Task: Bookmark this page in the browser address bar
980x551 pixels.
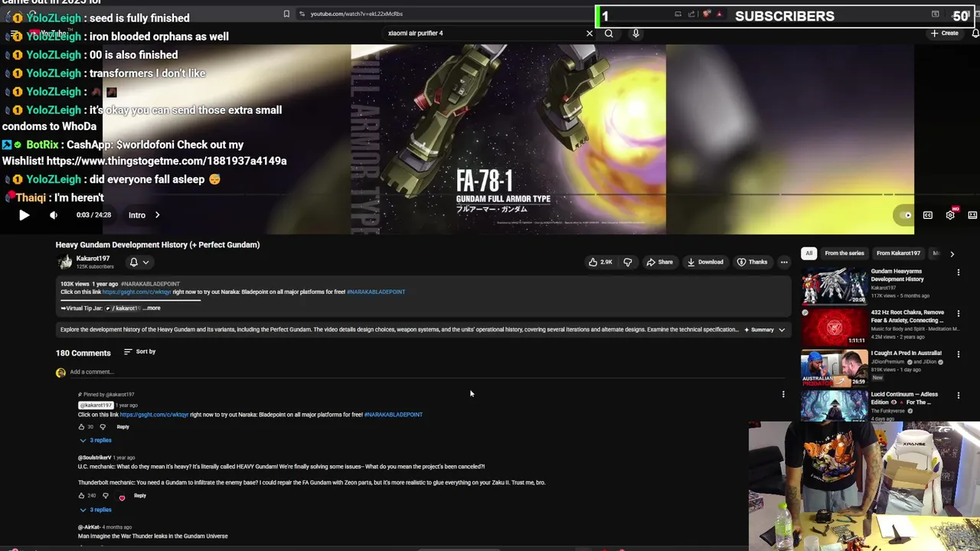Action: pyautogui.click(x=286, y=14)
